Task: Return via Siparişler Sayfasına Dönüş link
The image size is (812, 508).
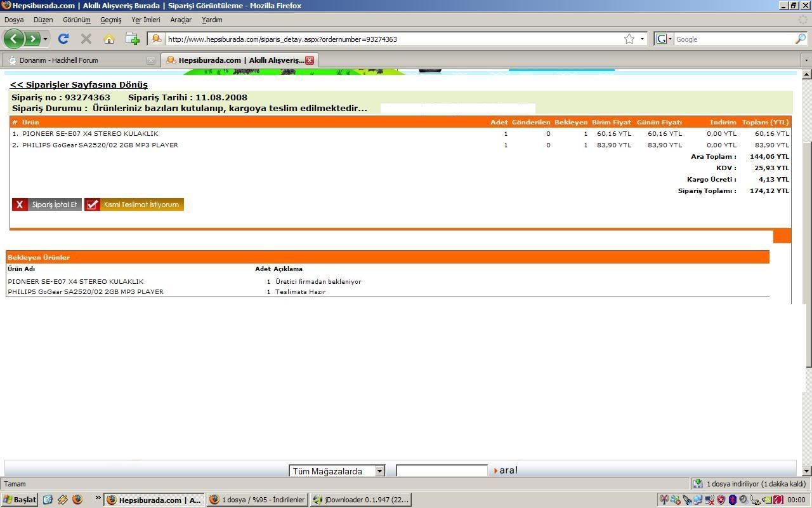Action: click(79, 84)
